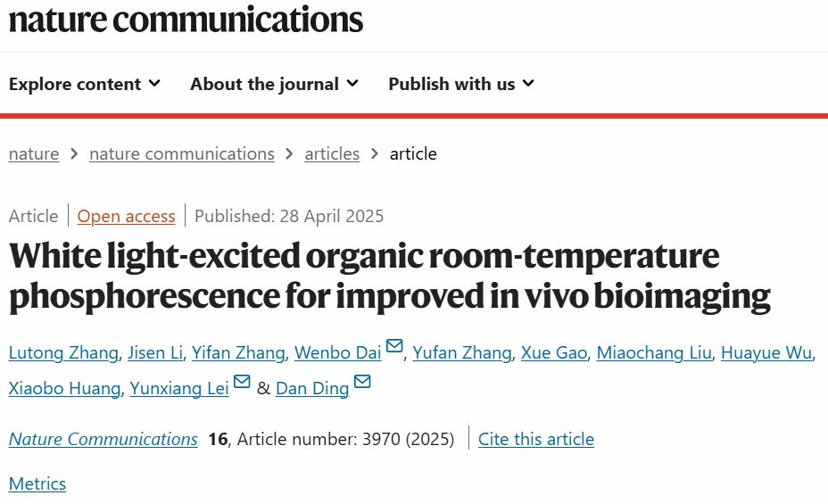Screen dimensions: 828x504
Task: Click the envelope icon next to Wenbo Dai
Action: click(x=394, y=348)
